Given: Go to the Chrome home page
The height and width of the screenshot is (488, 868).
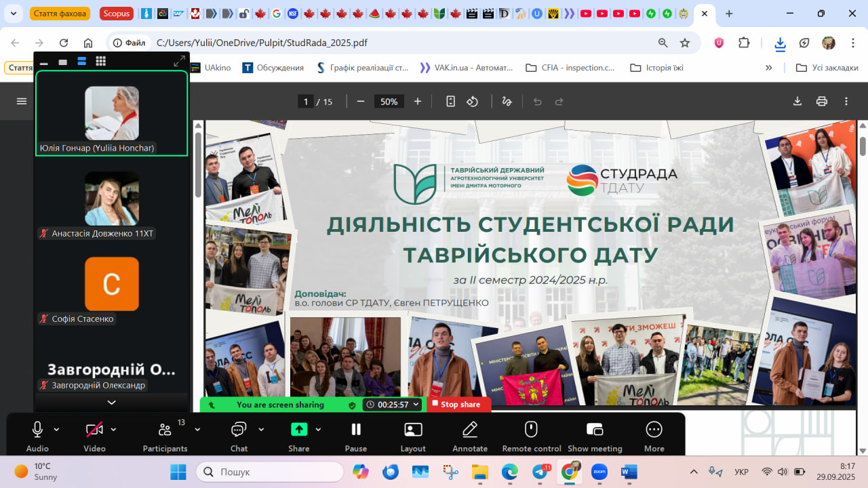Looking at the screenshot, I should tap(88, 43).
